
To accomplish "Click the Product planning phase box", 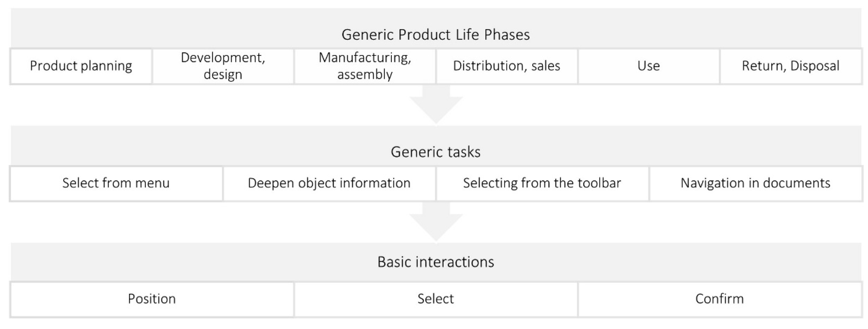I will (x=81, y=66).
